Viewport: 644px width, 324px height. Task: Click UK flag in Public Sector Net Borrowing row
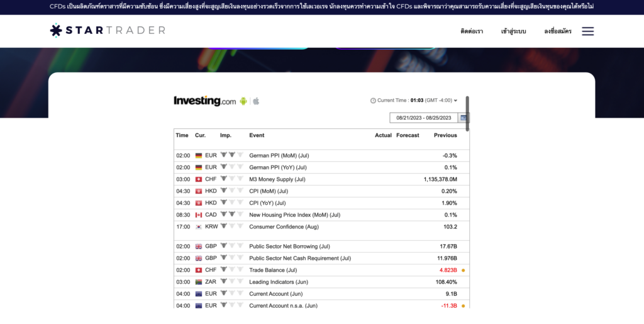(x=199, y=247)
